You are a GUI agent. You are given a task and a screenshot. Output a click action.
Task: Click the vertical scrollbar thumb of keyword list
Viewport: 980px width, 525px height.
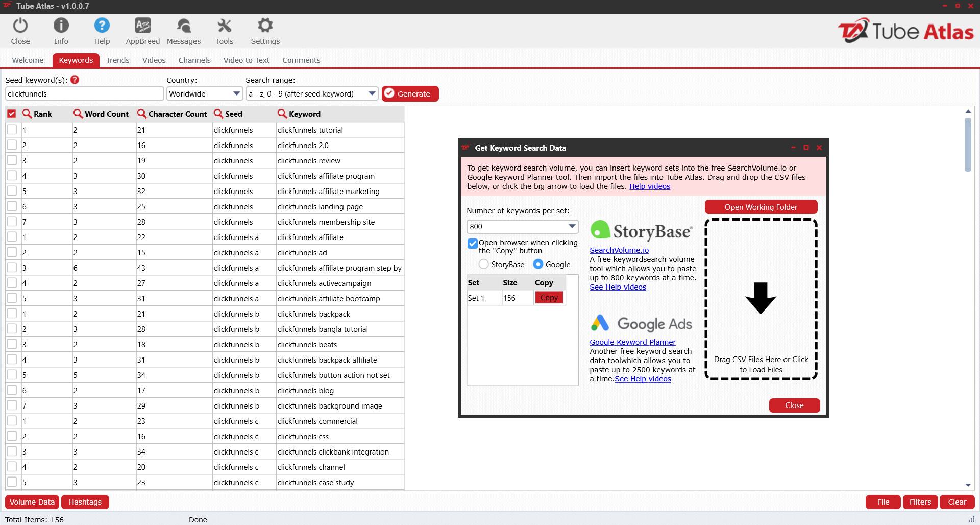point(968,145)
